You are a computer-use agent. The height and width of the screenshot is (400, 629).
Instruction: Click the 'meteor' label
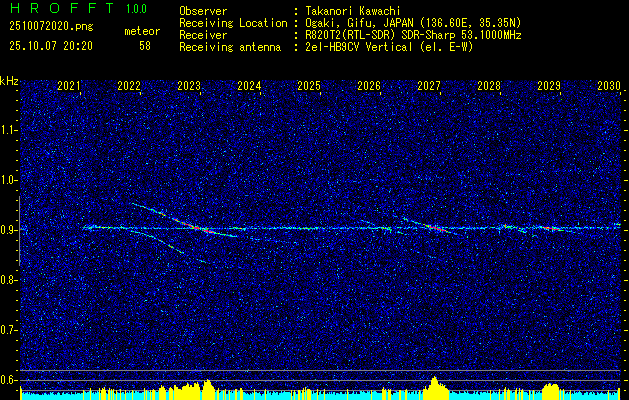point(142,31)
